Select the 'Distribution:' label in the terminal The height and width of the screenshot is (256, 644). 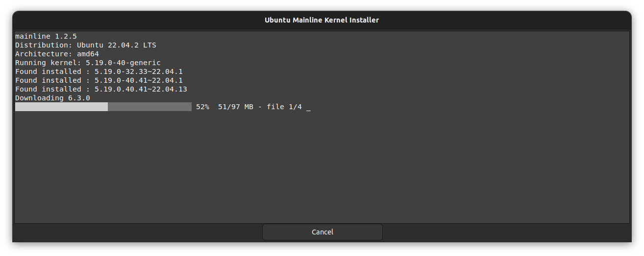pos(44,45)
